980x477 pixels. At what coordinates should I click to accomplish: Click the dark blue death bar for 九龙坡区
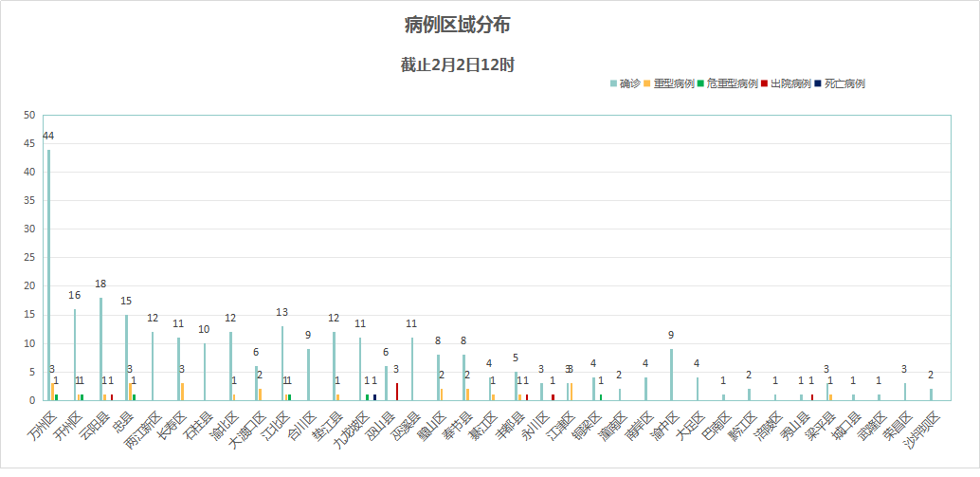pos(374,396)
